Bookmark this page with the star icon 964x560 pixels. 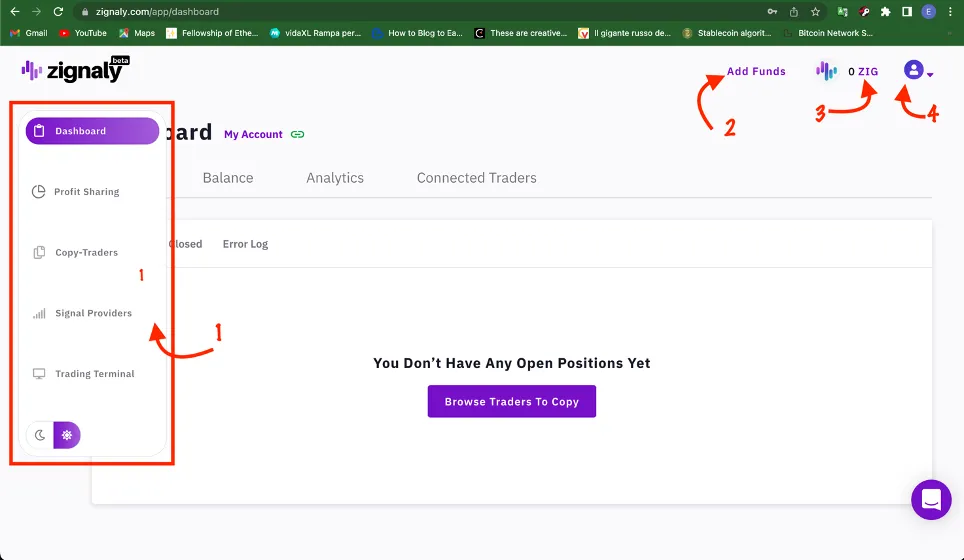(815, 12)
